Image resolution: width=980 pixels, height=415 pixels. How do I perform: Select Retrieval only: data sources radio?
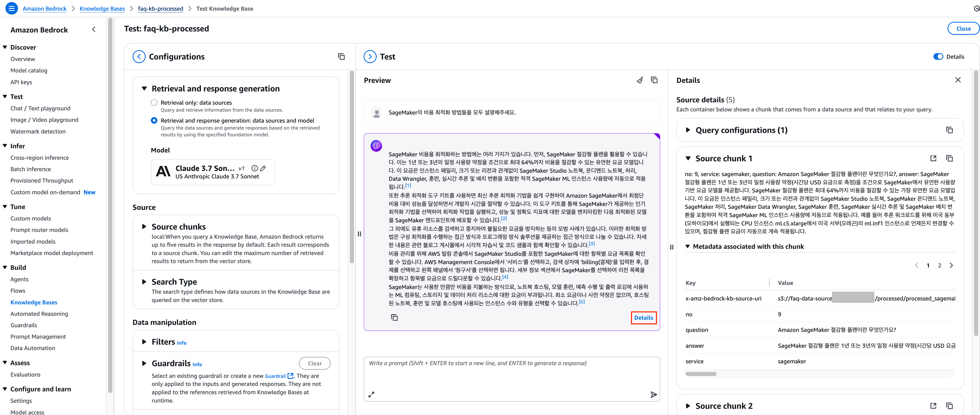click(x=154, y=103)
